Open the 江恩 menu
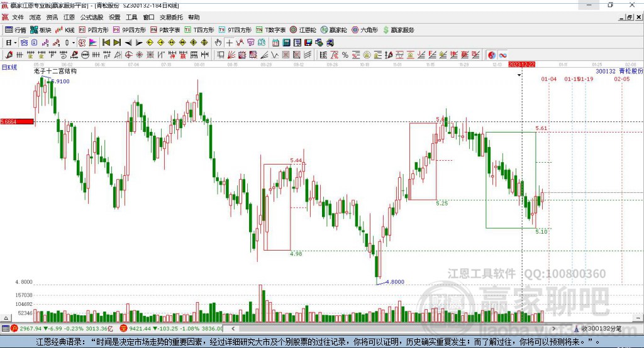 (69, 17)
